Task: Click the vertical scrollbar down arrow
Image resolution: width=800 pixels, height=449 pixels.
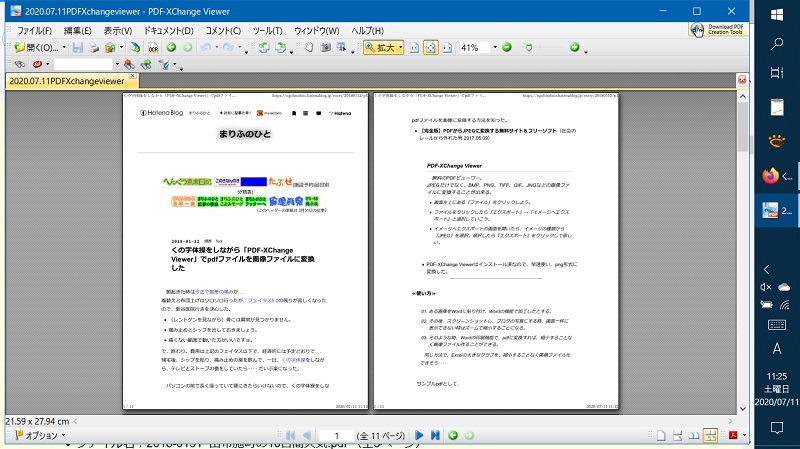Action: [x=743, y=409]
